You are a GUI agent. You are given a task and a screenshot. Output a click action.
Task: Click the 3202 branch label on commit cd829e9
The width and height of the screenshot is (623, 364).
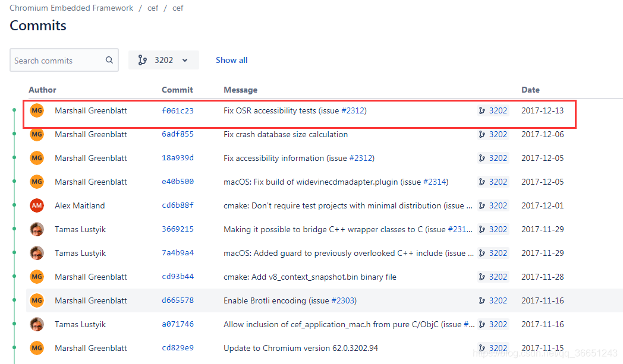pyautogui.click(x=498, y=348)
